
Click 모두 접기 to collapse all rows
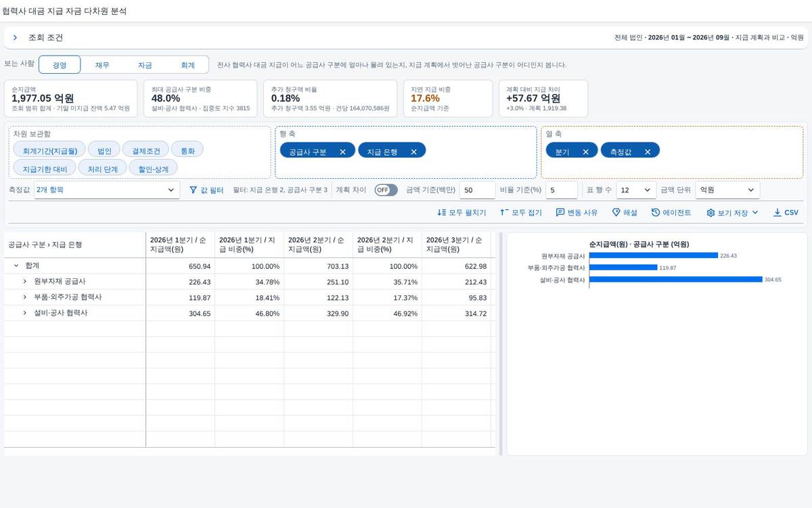tap(521, 213)
